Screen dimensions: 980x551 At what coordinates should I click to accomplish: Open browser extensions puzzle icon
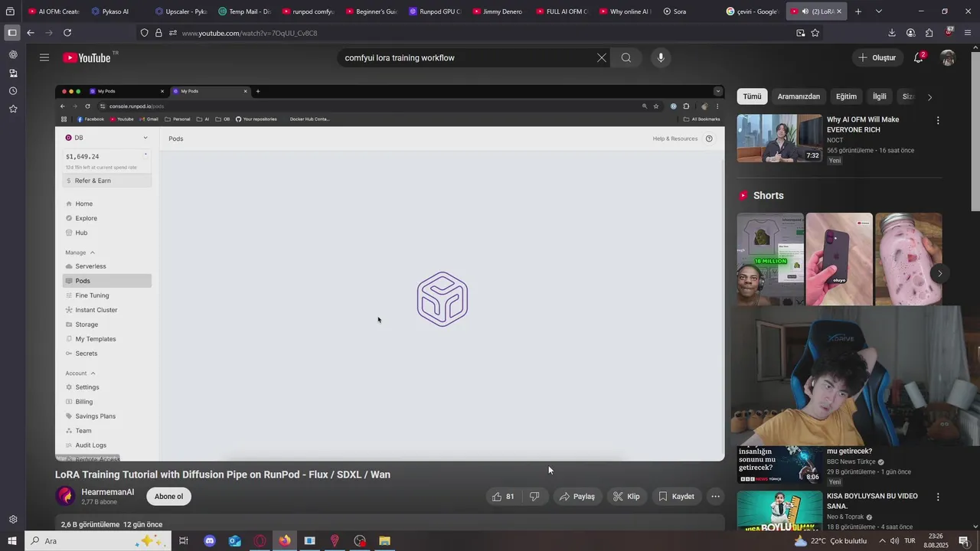point(929,33)
